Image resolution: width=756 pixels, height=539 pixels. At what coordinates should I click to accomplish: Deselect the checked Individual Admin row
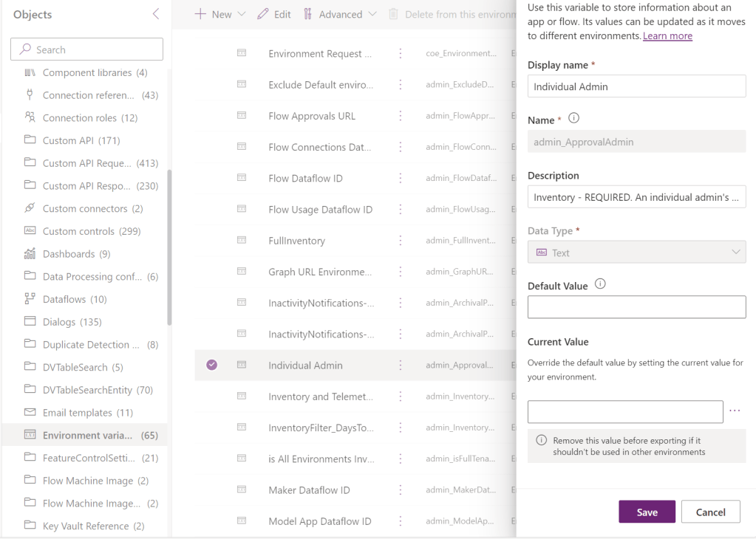[x=212, y=365]
